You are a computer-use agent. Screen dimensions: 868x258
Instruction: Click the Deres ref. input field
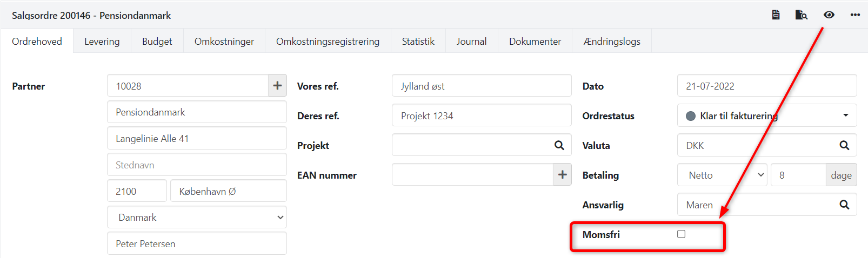(481, 116)
